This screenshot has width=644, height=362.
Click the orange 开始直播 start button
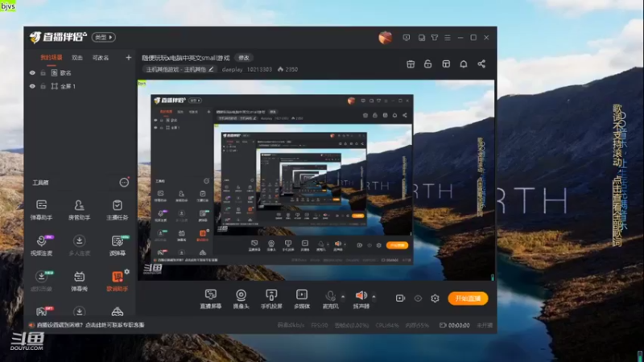click(468, 298)
